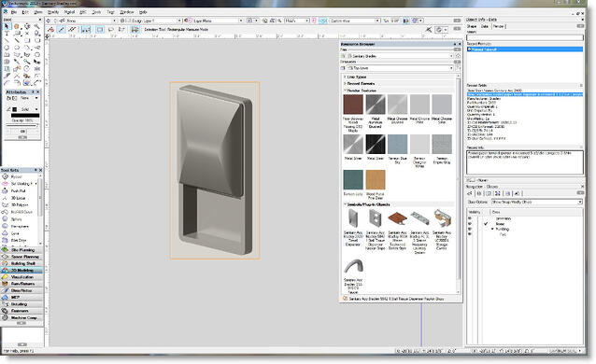Open the Visualization tool set
Viewport: 596px width, 364px height.
click(22, 277)
